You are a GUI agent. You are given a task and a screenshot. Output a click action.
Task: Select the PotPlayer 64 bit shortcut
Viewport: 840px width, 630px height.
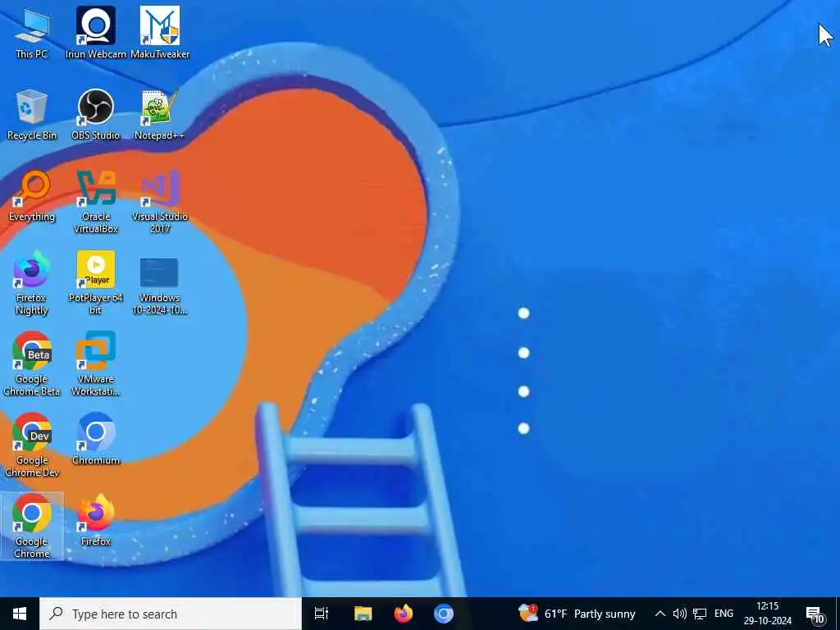pyautogui.click(x=95, y=283)
